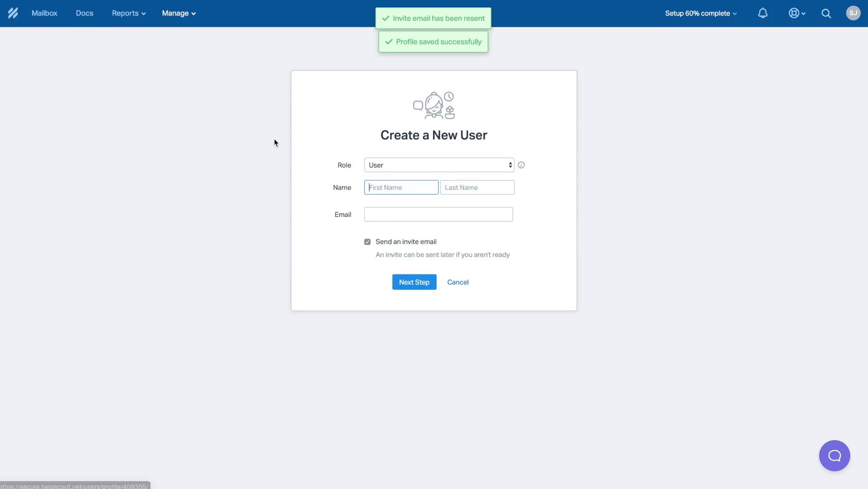Open the search magnifying glass icon

(x=826, y=13)
